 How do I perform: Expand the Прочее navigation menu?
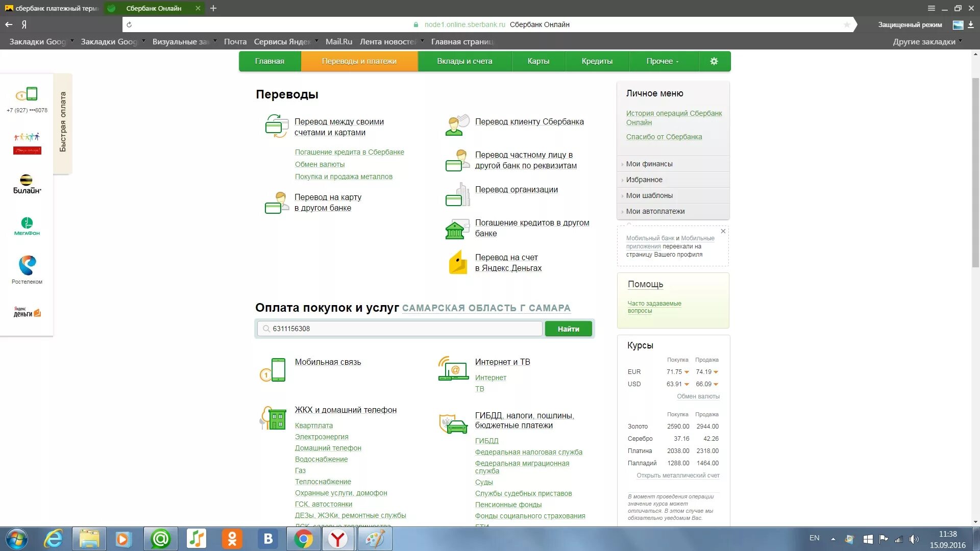(x=663, y=61)
